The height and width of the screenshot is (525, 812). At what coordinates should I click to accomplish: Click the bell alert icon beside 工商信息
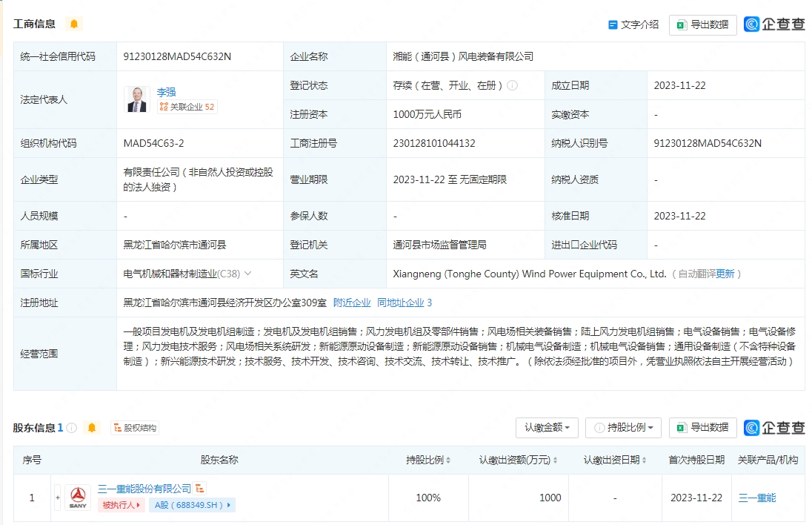74,24
